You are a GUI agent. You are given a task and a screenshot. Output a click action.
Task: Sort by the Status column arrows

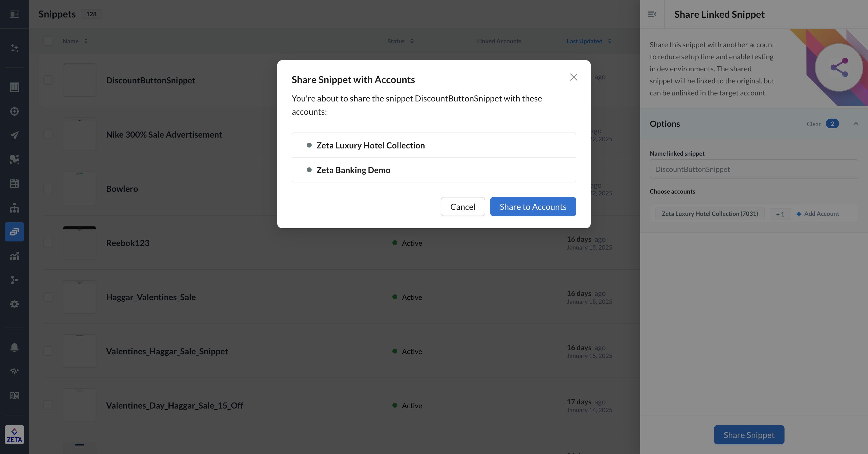tap(412, 41)
